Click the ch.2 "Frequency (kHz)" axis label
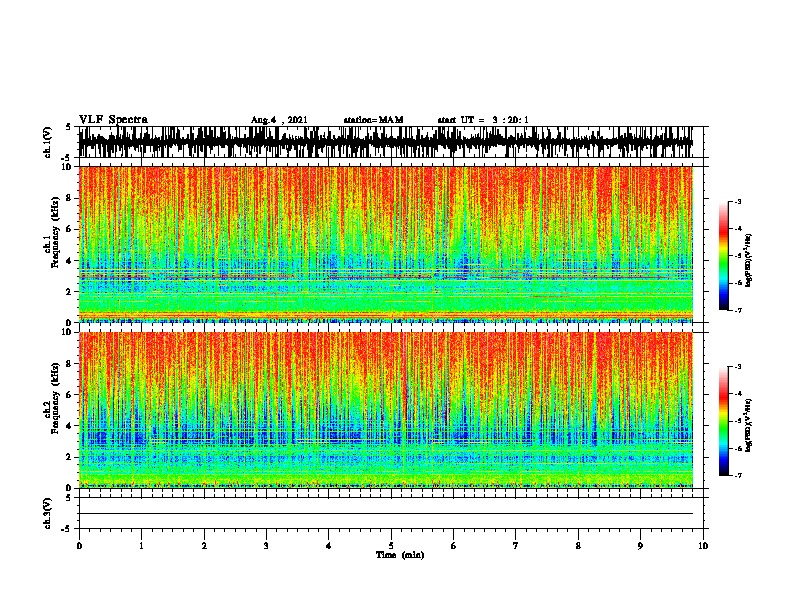792x612 pixels. pyautogui.click(x=55, y=398)
